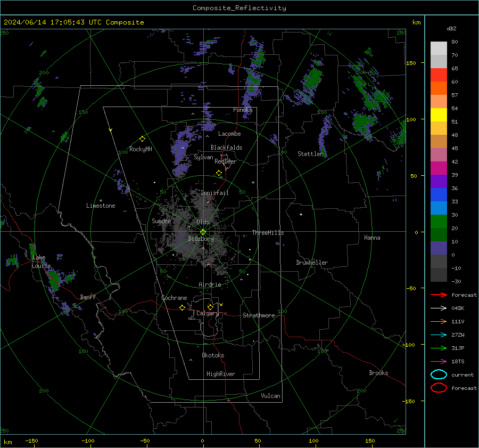
Task: Click the Lacombe town label
Action: (x=229, y=134)
